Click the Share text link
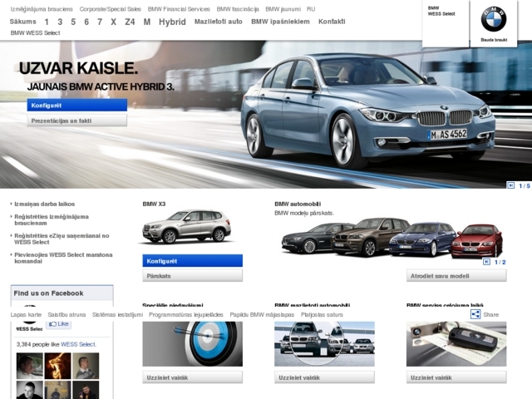Viewport: 532px width, 399px height. pos(491,314)
